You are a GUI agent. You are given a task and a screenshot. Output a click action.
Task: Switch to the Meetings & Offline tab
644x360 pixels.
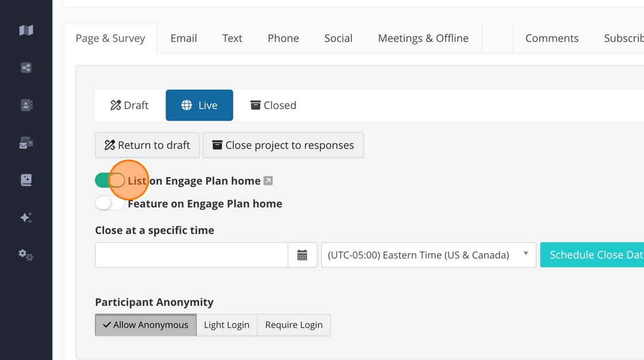click(423, 39)
